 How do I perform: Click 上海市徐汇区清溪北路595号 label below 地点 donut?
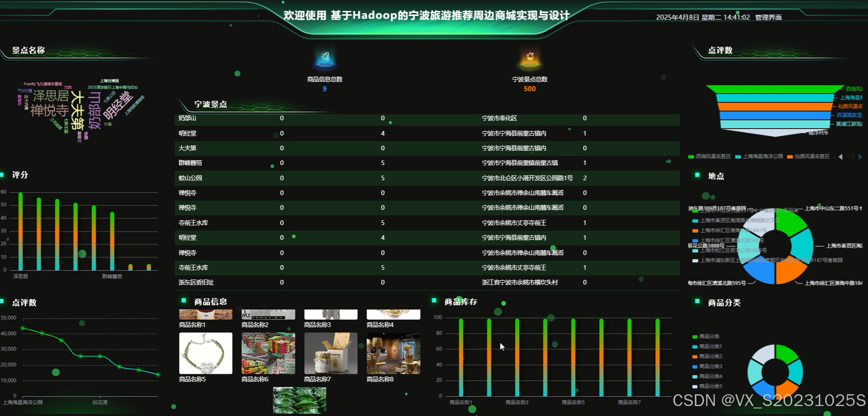click(717, 283)
